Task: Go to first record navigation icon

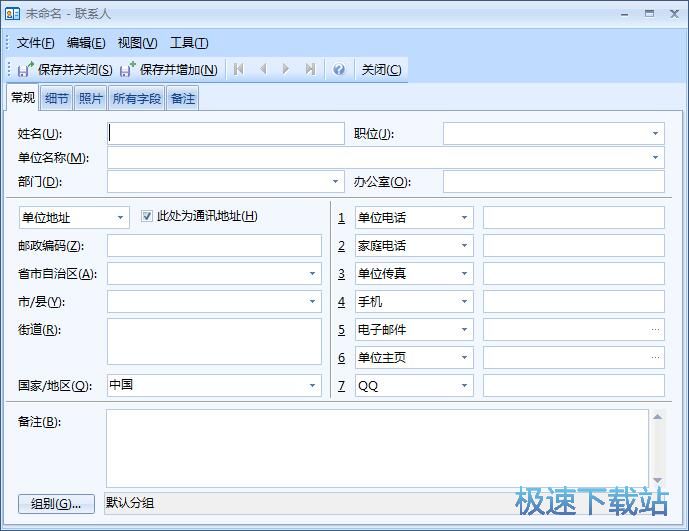Action: pos(239,69)
